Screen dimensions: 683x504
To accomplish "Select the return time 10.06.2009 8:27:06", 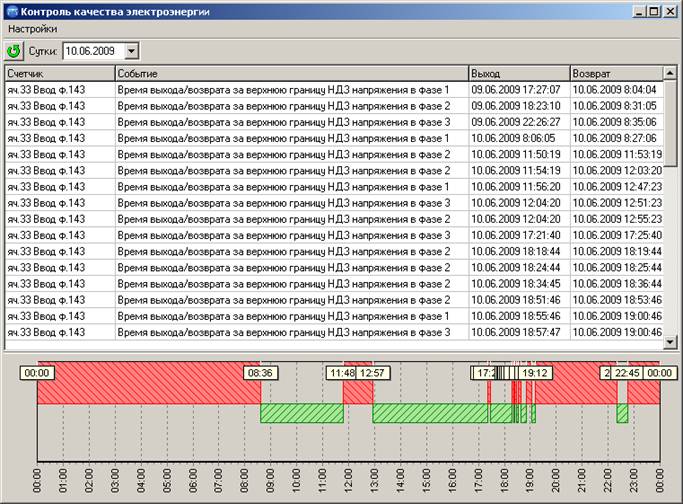I will point(614,138).
